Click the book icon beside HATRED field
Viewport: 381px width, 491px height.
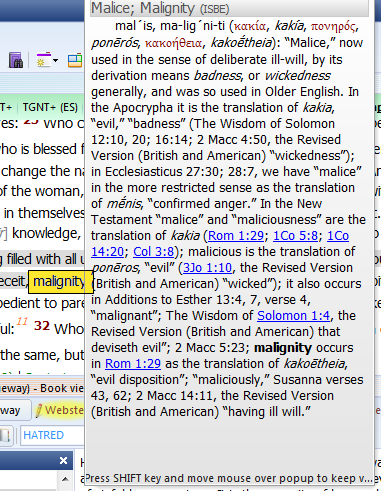pyautogui.click(x=5, y=435)
